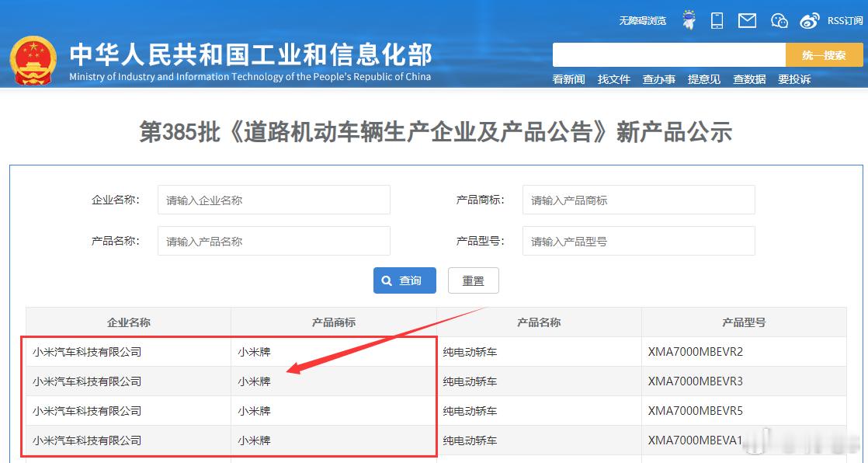The height and width of the screenshot is (463, 868).
Task: Click the national emblem logo
Action: 33,61
